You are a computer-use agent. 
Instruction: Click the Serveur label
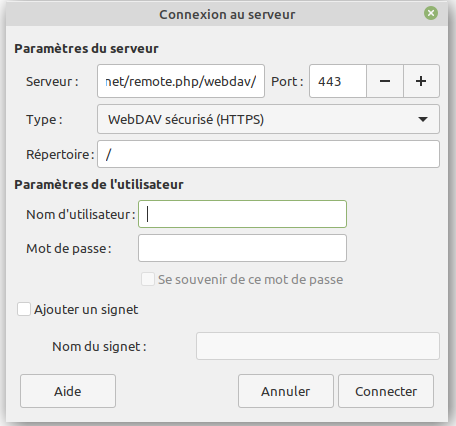click(52, 82)
